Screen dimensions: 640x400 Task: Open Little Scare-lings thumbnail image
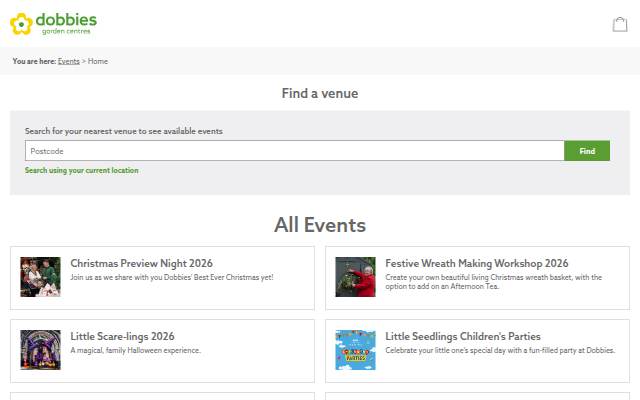tap(40, 350)
